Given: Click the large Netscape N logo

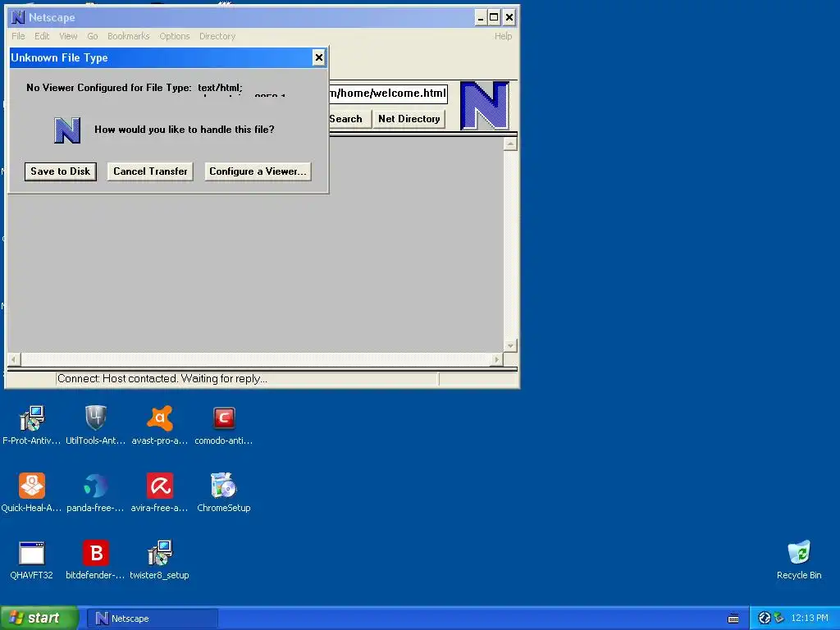Looking at the screenshot, I should coord(485,106).
